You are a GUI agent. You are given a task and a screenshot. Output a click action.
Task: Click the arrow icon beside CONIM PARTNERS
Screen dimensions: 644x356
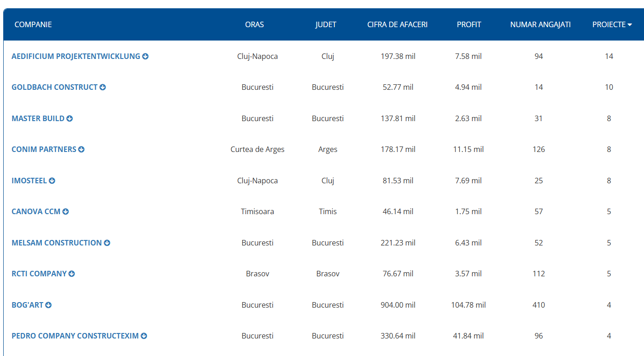tap(82, 150)
